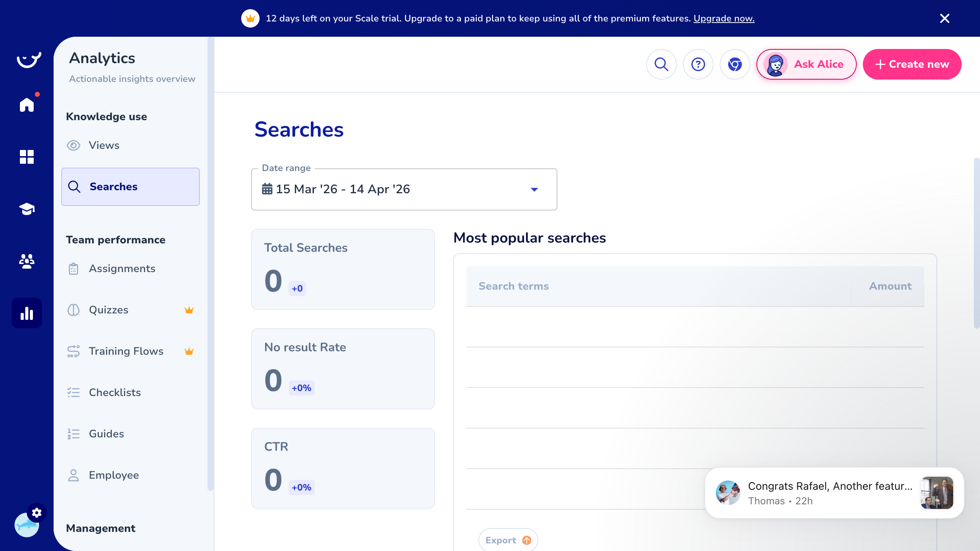Screen dimensions: 980x551
Task: Start a conversation with Ask Alice
Action: pyautogui.click(x=806, y=64)
